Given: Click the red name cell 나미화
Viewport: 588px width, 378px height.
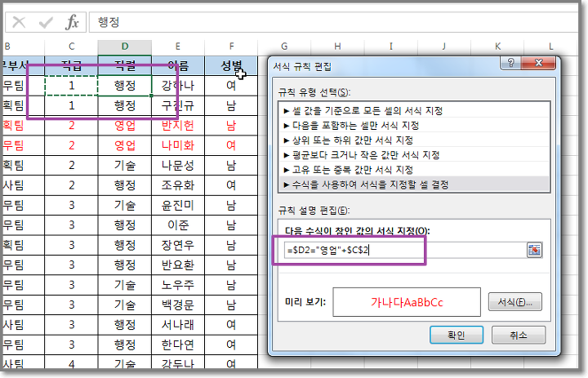Looking at the screenshot, I should [x=178, y=145].
